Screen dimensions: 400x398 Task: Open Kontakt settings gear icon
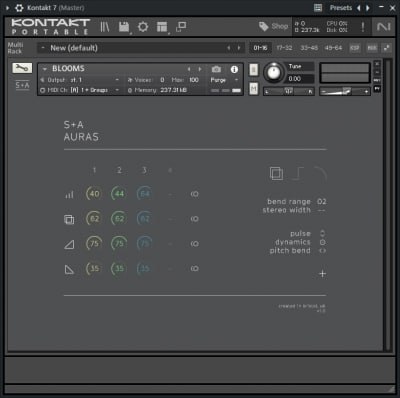143,27
